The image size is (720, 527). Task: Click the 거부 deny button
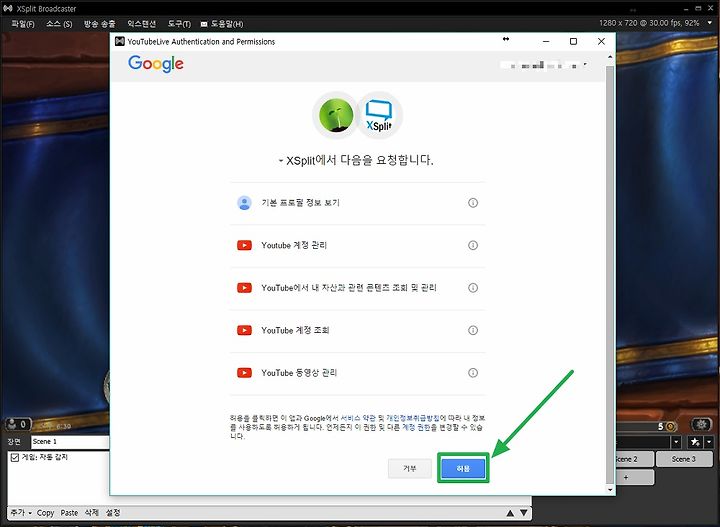point(410,468)
